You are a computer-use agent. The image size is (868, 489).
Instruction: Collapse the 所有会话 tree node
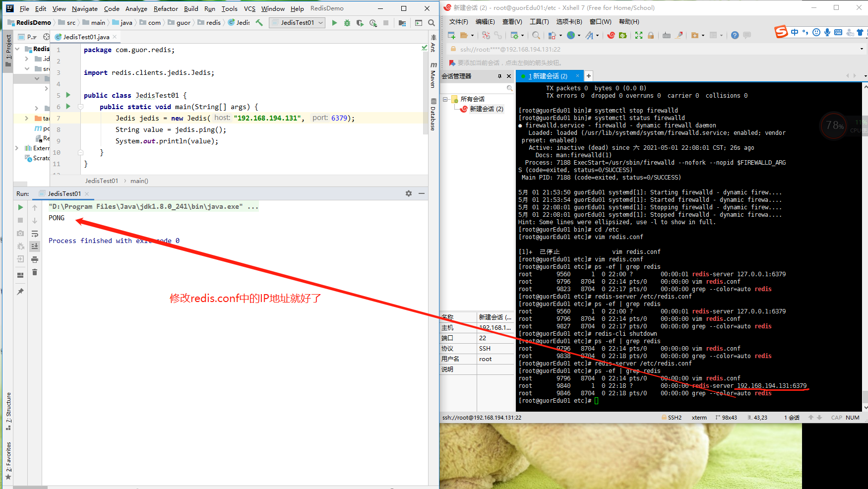(x=445, y=99)
